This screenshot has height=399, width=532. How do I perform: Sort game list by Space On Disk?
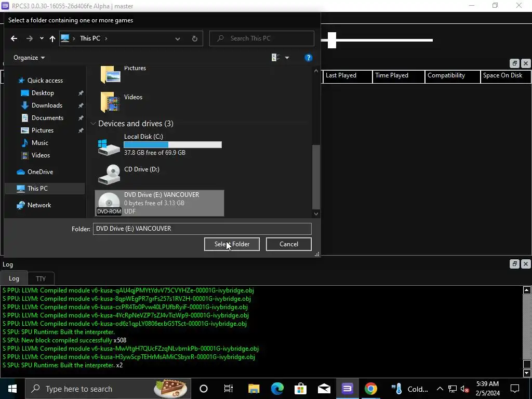point(506,76)
